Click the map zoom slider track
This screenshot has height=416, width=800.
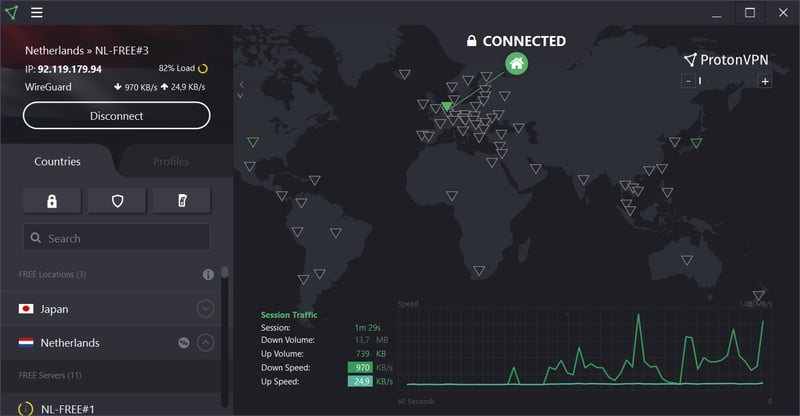click(727, 81)
